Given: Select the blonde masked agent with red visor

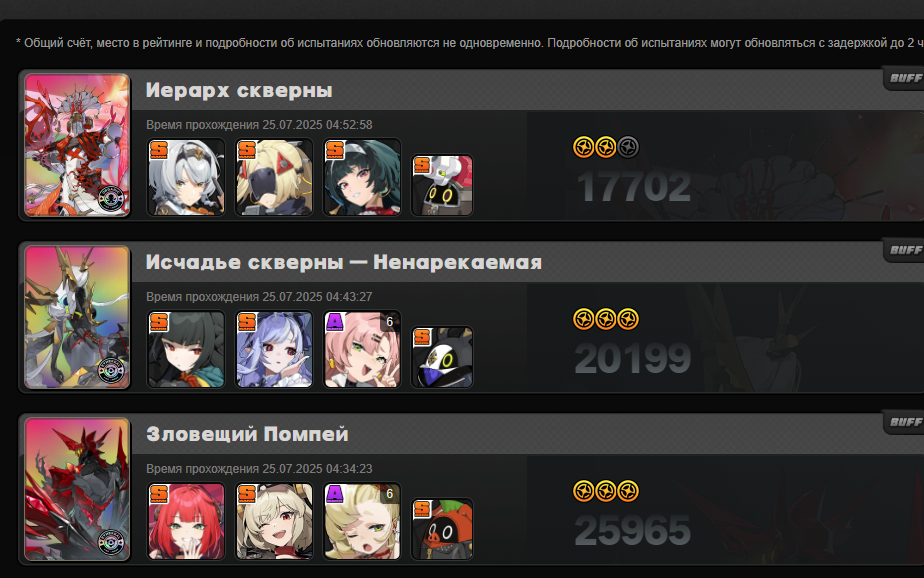Looking at the screenshot, I should 274,177.
